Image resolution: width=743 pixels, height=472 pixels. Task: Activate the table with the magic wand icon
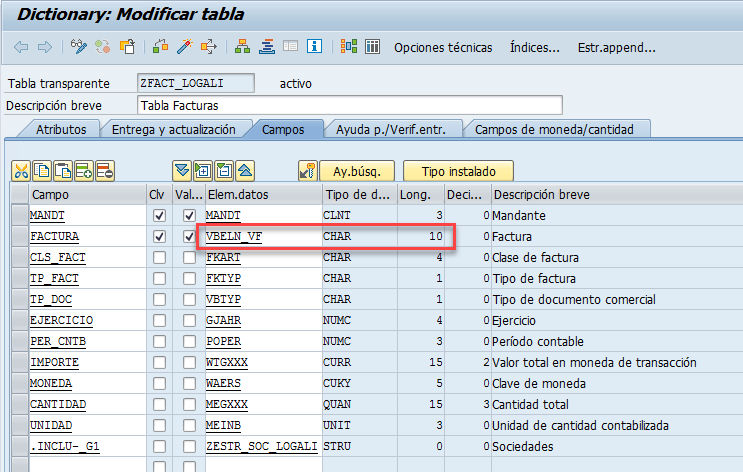pyautogui.click(x=184, y=46)
